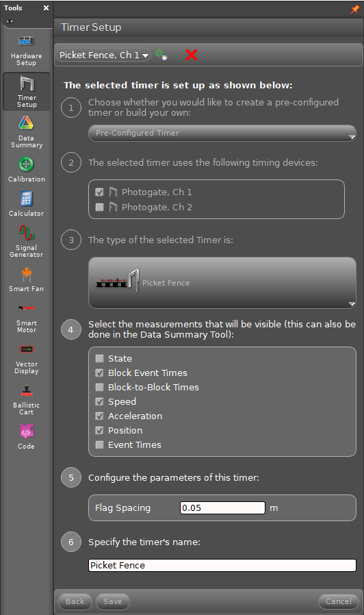
Task: Open the Calibration tool
Action: 26,169
